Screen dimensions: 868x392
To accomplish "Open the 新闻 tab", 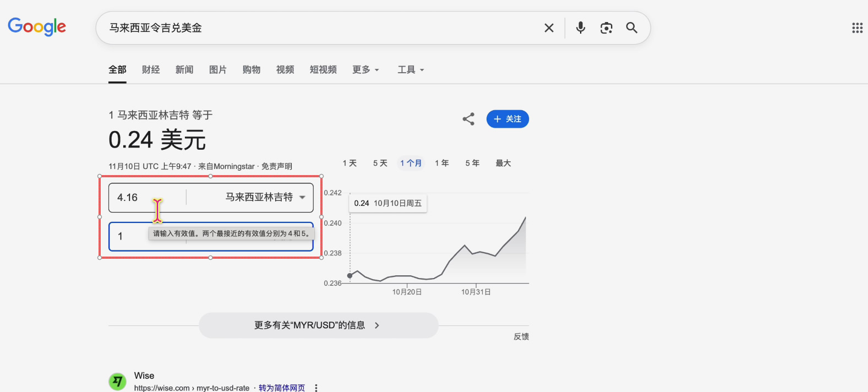I will [184, 69].
